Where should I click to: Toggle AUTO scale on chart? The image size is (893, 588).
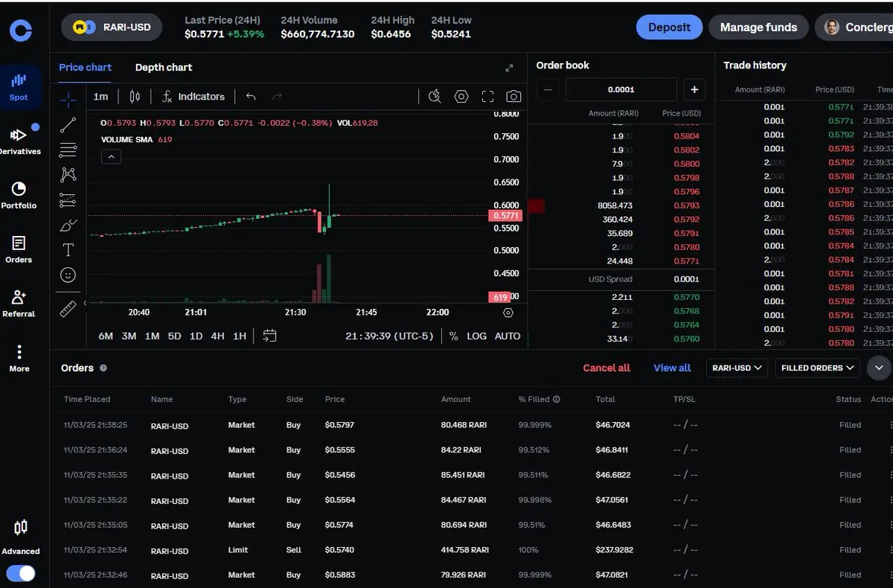coord(508,336)
